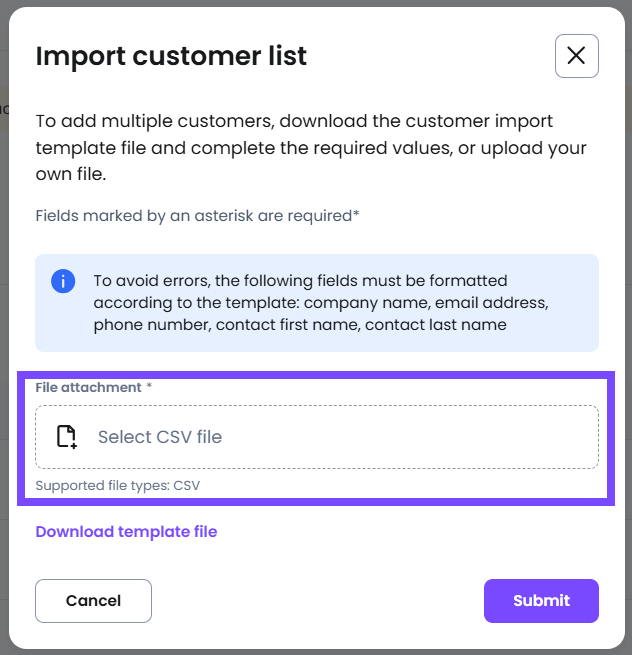Viewport: 632px width, 655px height.
Task: Select the 'Select CSV file' placeholder text
Action: [160, 437]
